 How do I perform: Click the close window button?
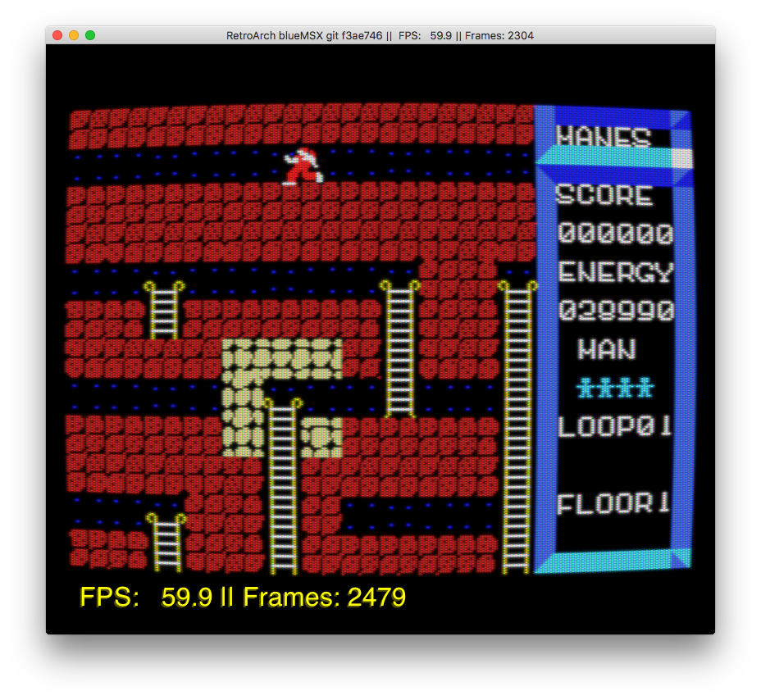coord(57,35)
